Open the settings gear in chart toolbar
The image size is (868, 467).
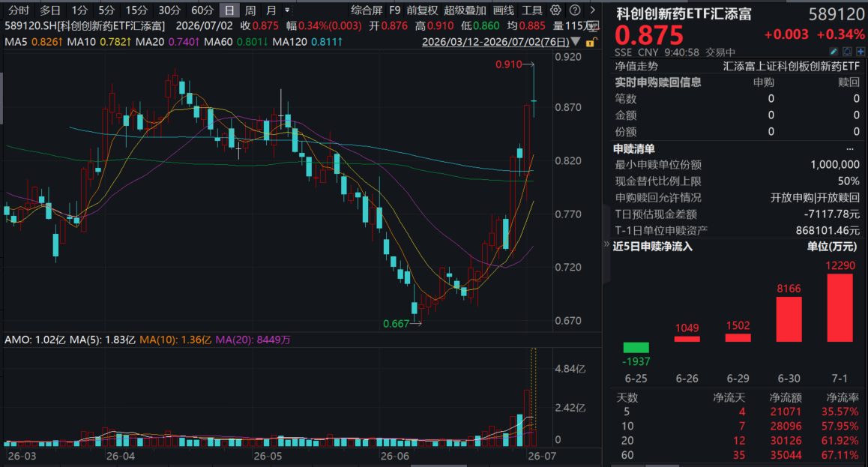555,10
